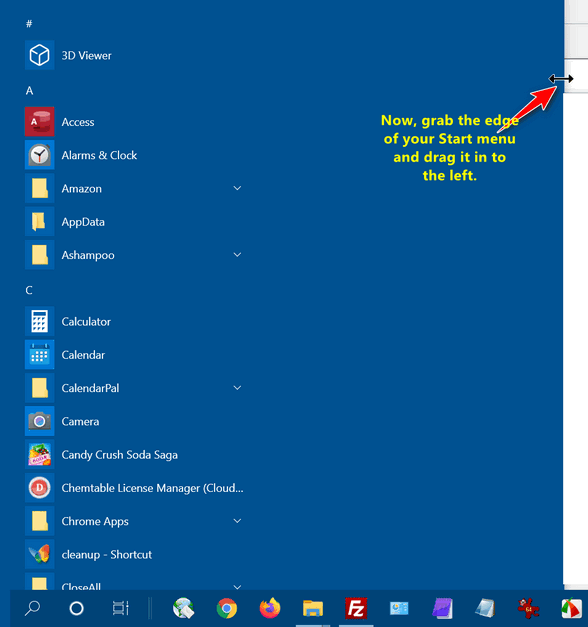This screenshot has width=588, height=627.
Task: Expand the Ashampoo folder chevron
Action: [237, 255]
